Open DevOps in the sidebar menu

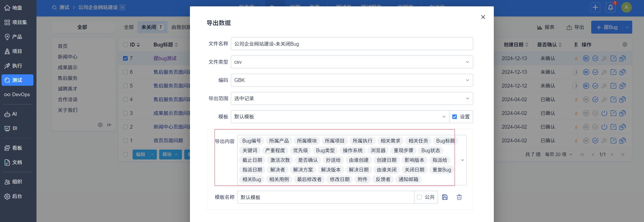coord(17,95)
